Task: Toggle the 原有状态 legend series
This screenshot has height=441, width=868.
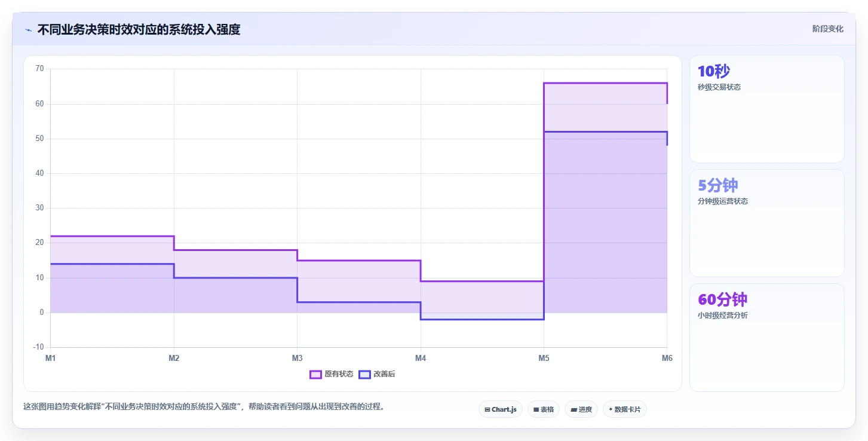Action: (x=332, y=374)
